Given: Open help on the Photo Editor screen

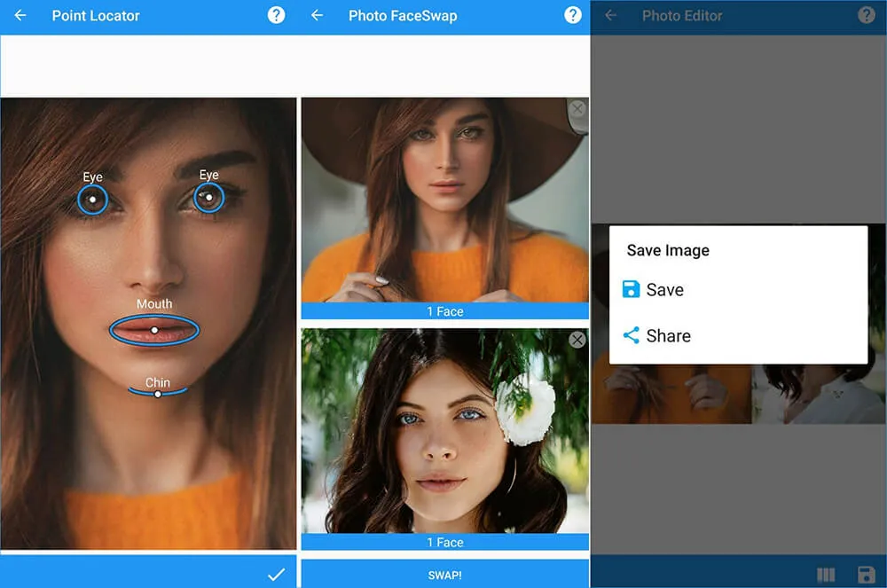Looking at the screenshot, I should click(866, 15).
